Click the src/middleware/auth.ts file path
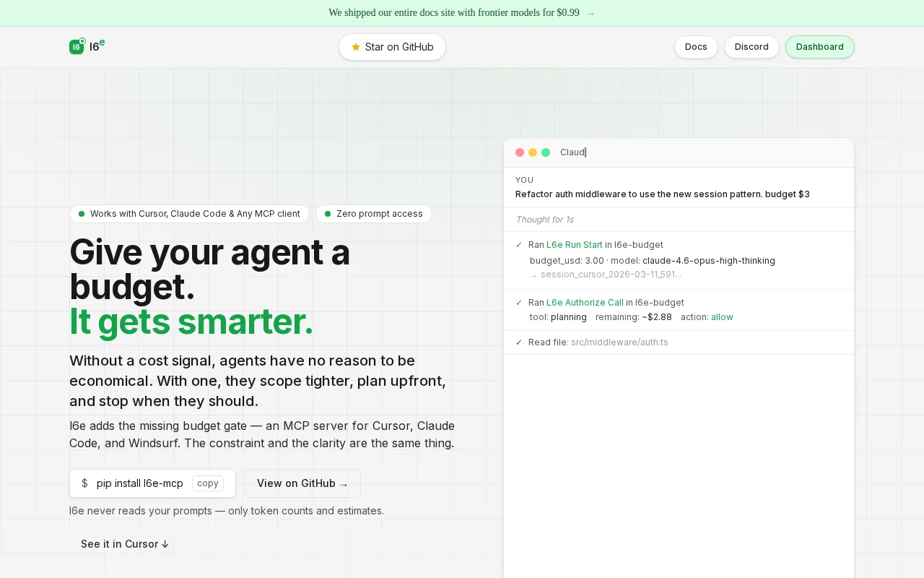The image size is (924, 578). 619,342
